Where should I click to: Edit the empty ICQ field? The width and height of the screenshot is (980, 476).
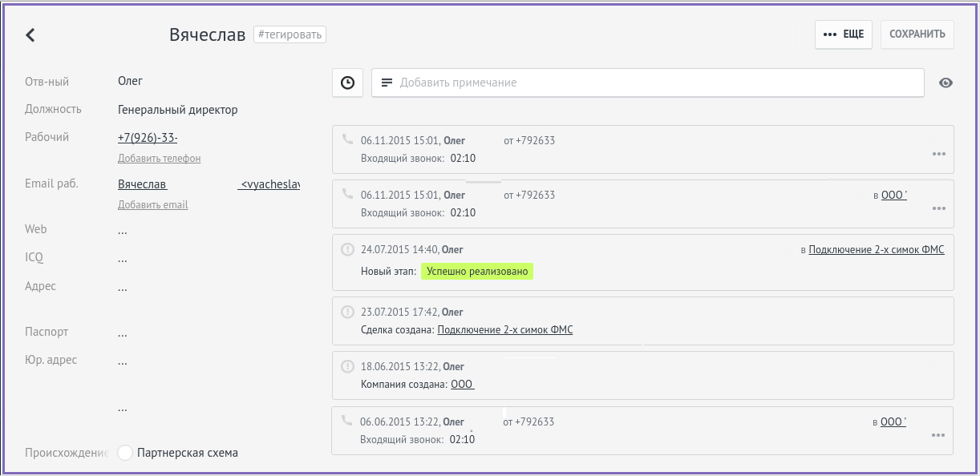point(122,260)
